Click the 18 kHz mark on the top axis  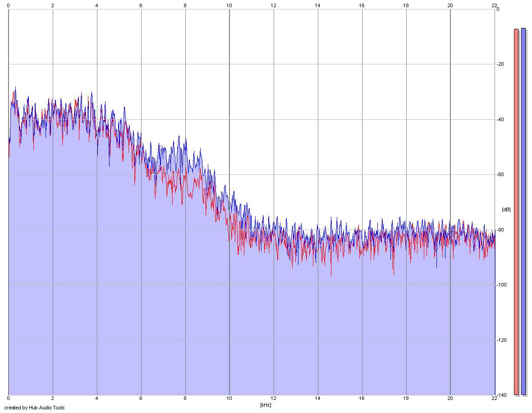pyautogui.click(x=406, y=5)
